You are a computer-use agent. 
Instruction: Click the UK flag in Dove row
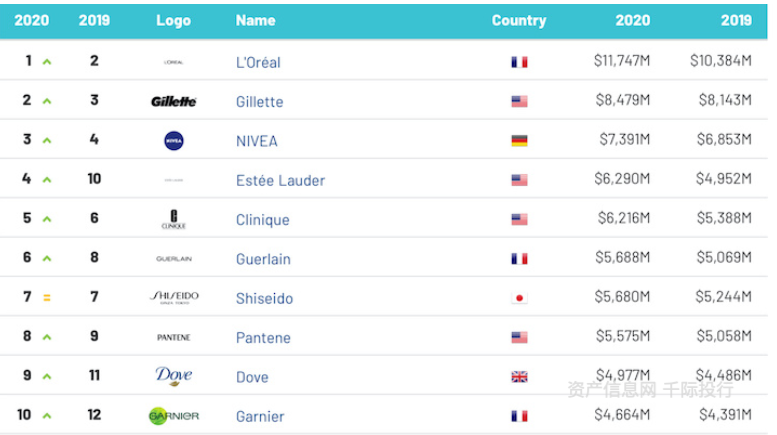point(519,377)
